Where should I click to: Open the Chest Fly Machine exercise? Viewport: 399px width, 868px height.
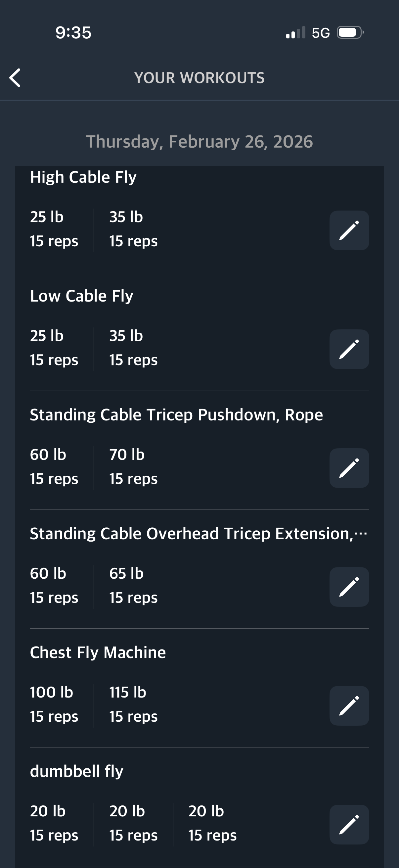click(98, 652)
